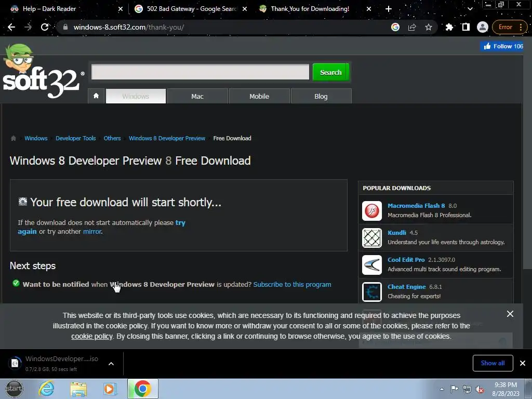Click the address bar URL field
This screenshot has width=532, height=399.
pos(224,27)
